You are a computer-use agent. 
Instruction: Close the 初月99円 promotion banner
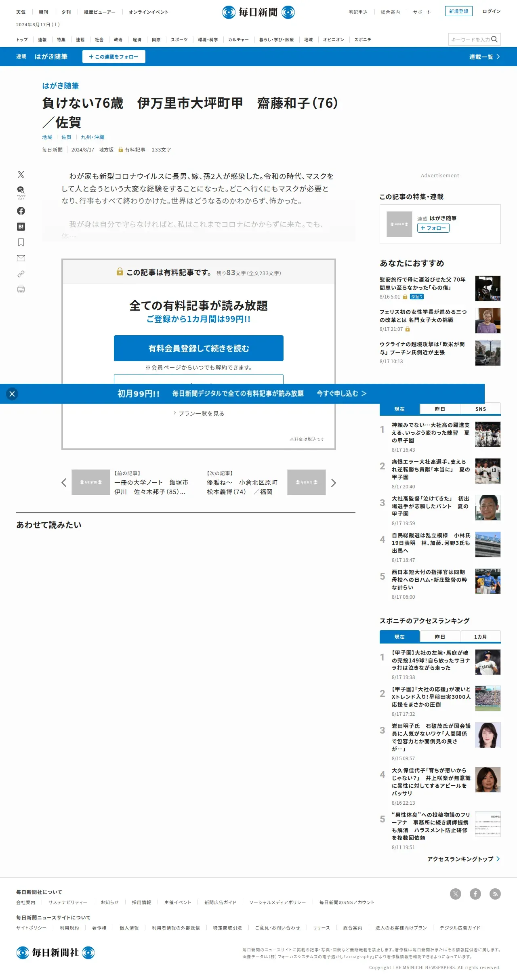point(12,394)
